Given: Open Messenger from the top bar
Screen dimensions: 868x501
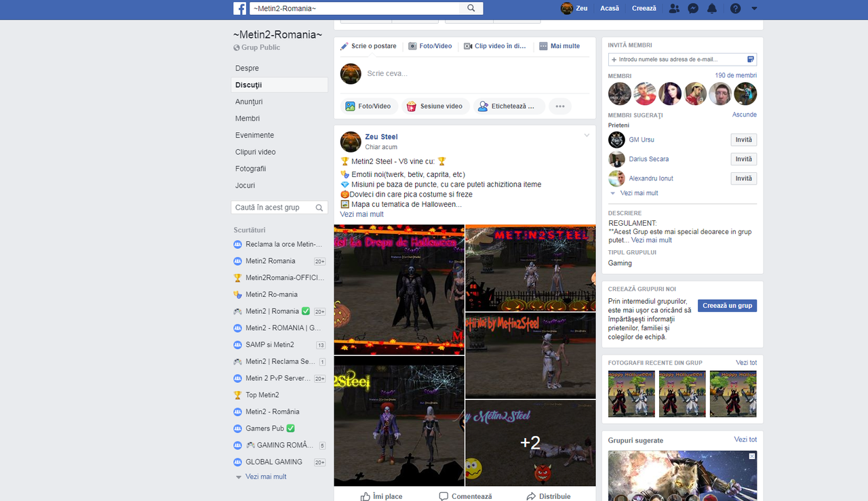Looking at the screenshot, I should click(692, 7).
